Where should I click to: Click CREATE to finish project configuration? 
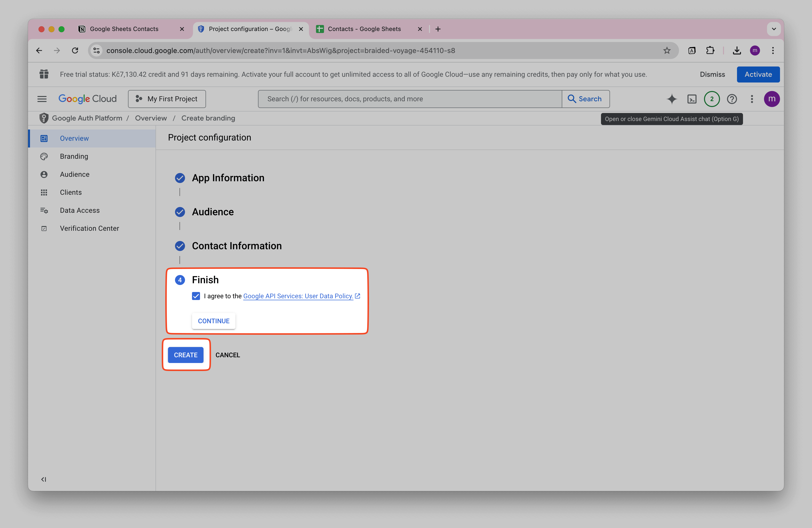186,355
